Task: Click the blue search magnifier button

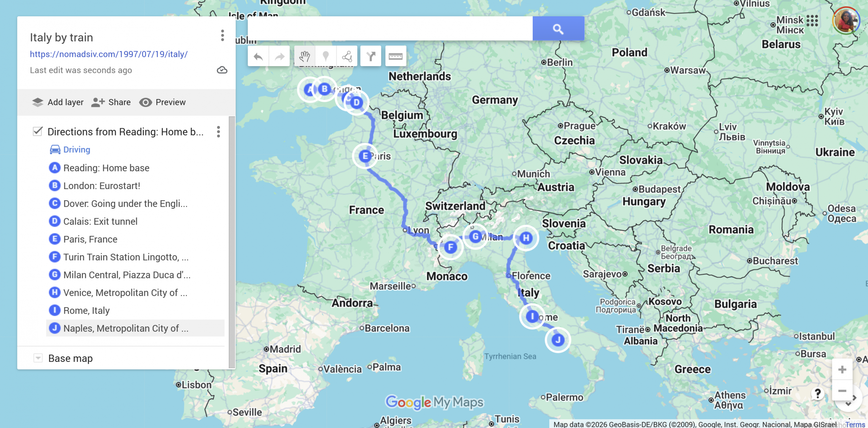Action: point(558,29)
